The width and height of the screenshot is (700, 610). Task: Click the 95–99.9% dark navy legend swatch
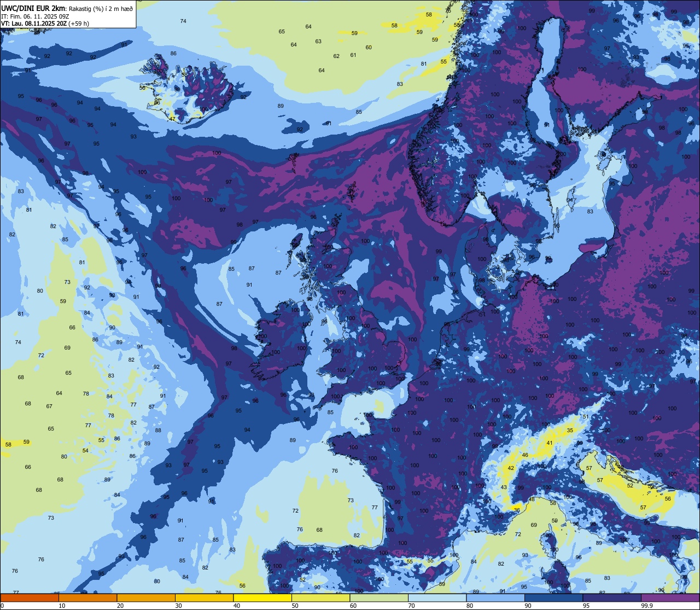tap(612, 597)
